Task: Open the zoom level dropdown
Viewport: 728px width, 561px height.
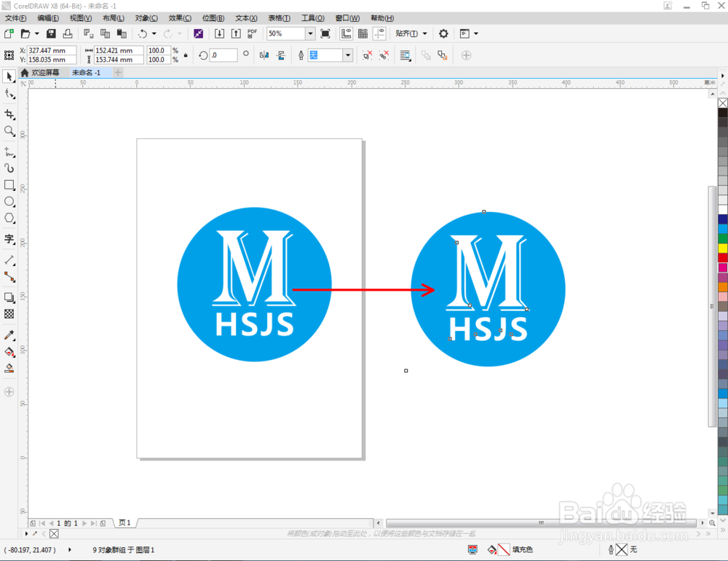Action: (x=310, y=34)
